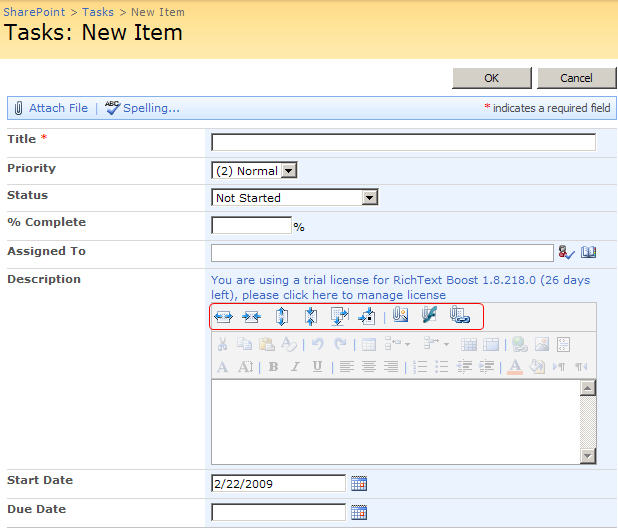The width and height of the screenshot is (618, 528).
Task: Click the Paste clipboard icon
Action: coord(267,344)
